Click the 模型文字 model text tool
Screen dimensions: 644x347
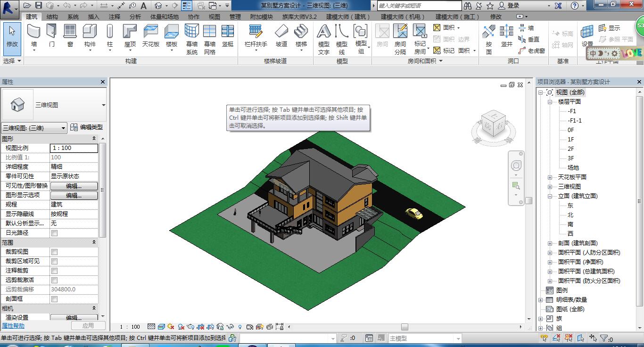(323, 37)
